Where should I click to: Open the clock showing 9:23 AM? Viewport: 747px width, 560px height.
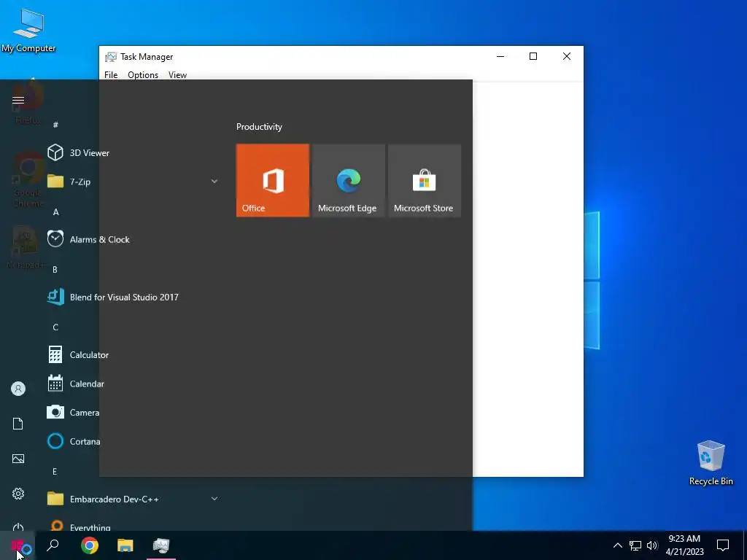[684, 545]
